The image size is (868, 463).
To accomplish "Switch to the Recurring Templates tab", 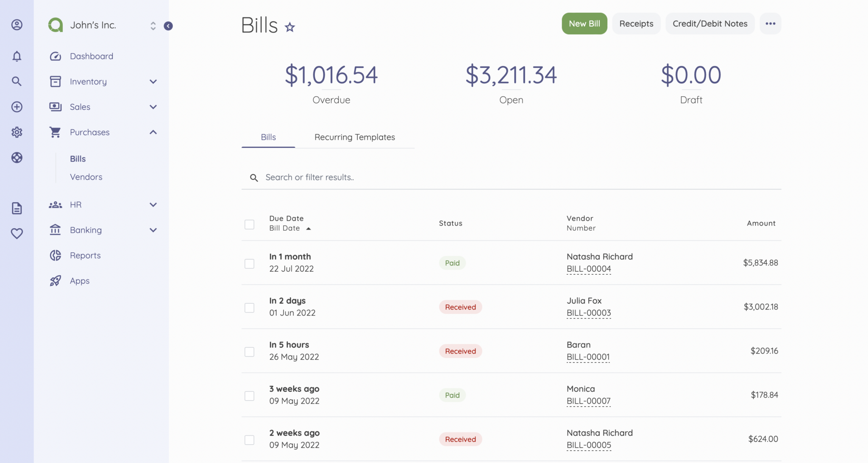I will pos(354,137).
